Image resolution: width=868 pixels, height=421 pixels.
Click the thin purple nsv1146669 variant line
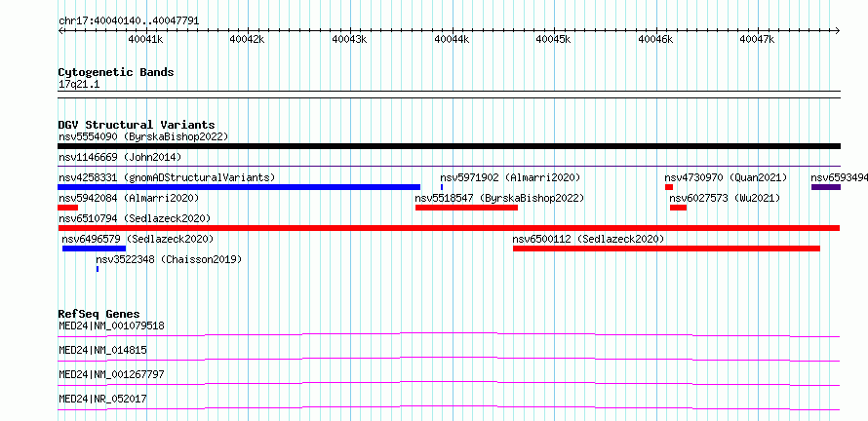(x=449, y=166)
